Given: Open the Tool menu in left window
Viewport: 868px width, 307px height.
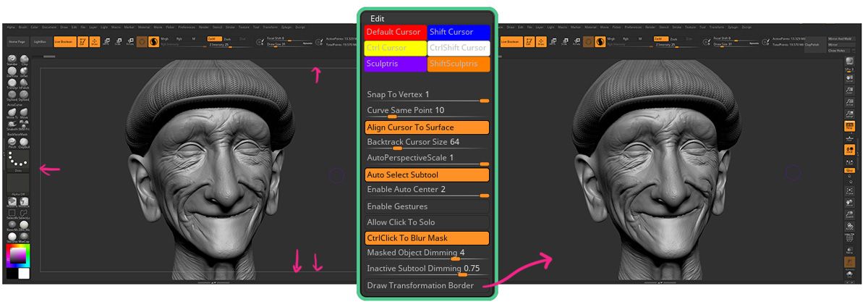Looking at the screenshot, I should click(256, 27).
